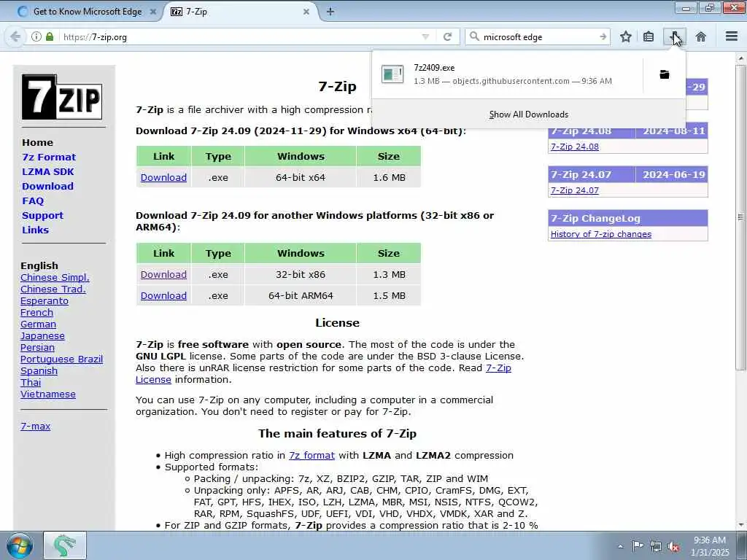Close the 7-Zip tab
This screenshot has height=560, width=747.
click(306, 12)
